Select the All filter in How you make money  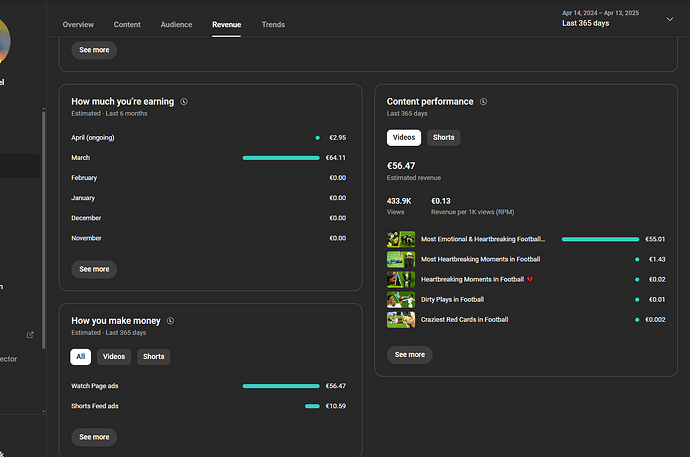pyautogui.click(x=81, y=357)
